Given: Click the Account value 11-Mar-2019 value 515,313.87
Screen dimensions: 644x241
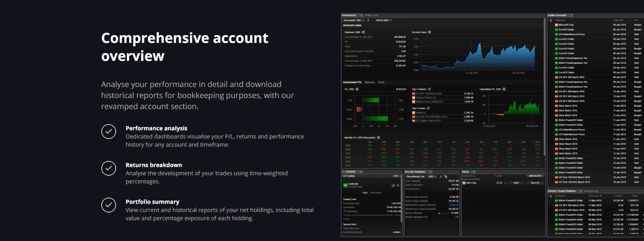Looking at the screenshot, I should [400, 61].
